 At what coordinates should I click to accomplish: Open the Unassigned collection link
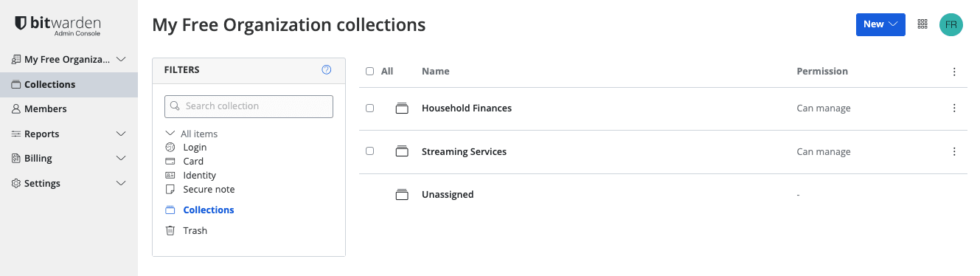click(x=448, y=195)
